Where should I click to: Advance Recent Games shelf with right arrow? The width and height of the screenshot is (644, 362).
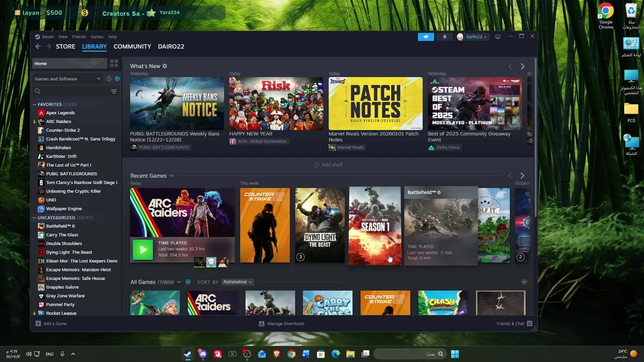[522, 175]
